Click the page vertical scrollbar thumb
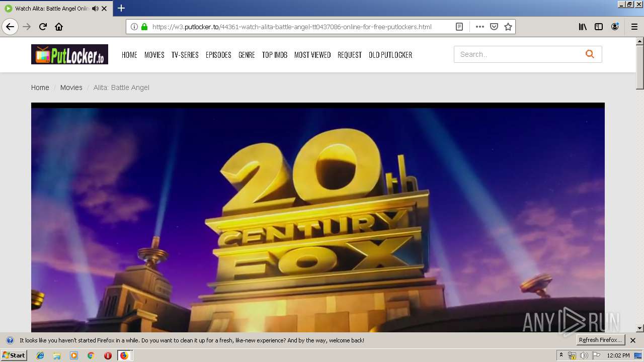The image size is (644, 362). pos(640,67)
